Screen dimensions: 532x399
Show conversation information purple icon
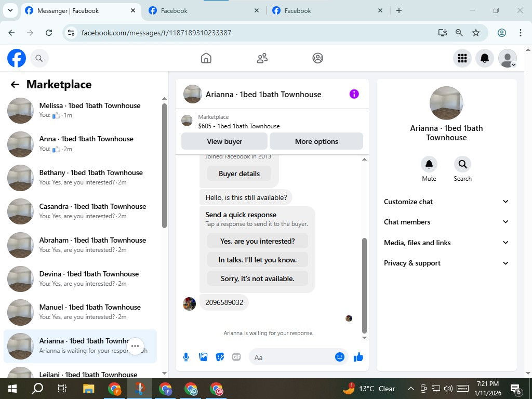click(x=354, y=94)
